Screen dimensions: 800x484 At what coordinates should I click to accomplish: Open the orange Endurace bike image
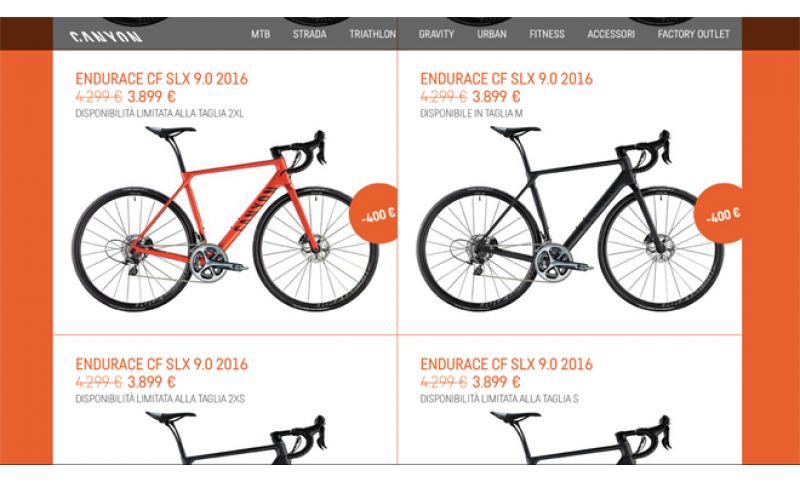point(225,219)
